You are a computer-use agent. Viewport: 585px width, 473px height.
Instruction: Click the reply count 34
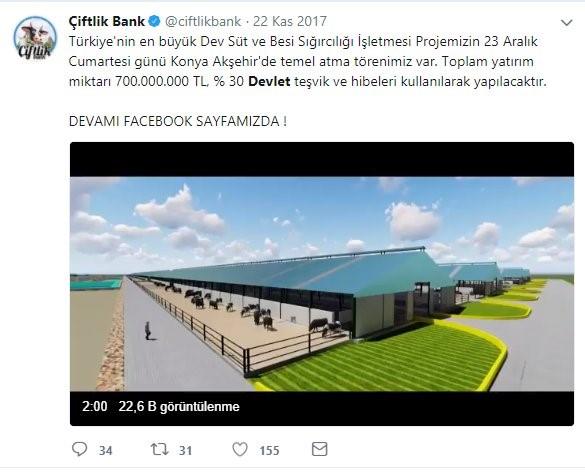tap(106, 450)
